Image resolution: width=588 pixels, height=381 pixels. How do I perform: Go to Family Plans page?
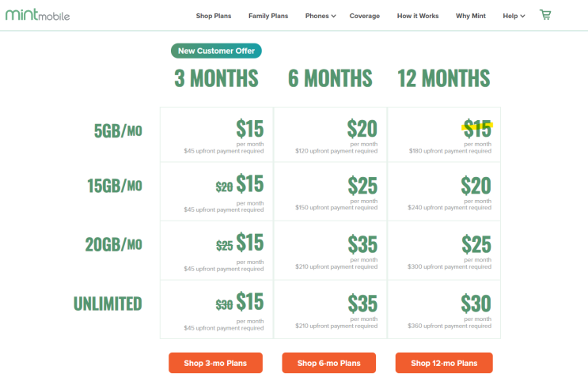[x=268, y=16]
